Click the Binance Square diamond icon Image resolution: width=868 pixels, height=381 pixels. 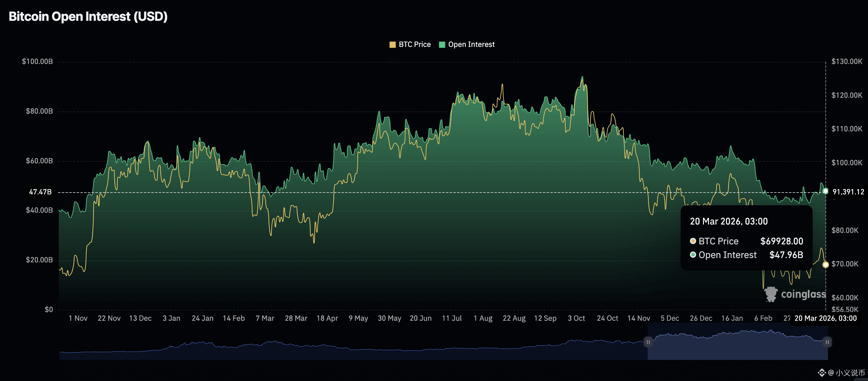(822, 372)
